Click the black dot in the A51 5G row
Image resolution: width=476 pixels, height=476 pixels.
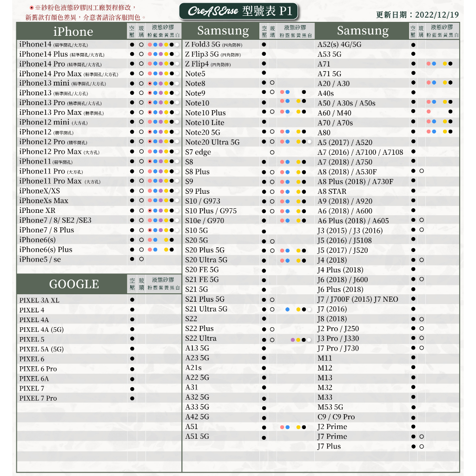click(x=264, y=437)
